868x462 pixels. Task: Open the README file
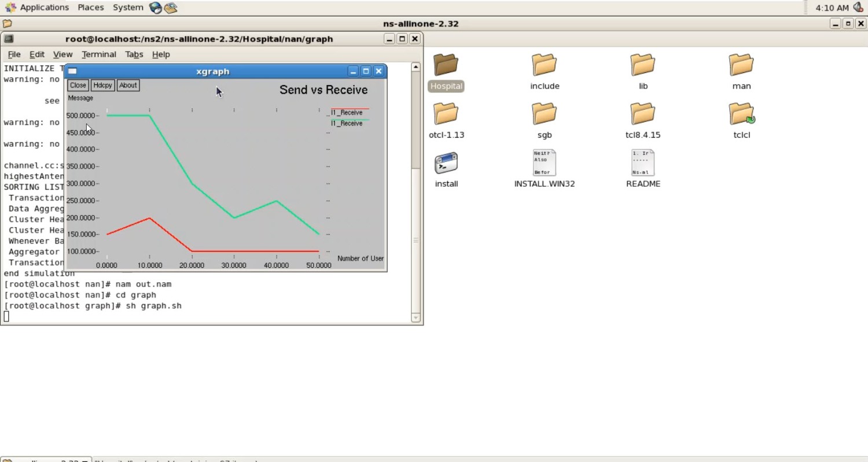pos(642,163)
